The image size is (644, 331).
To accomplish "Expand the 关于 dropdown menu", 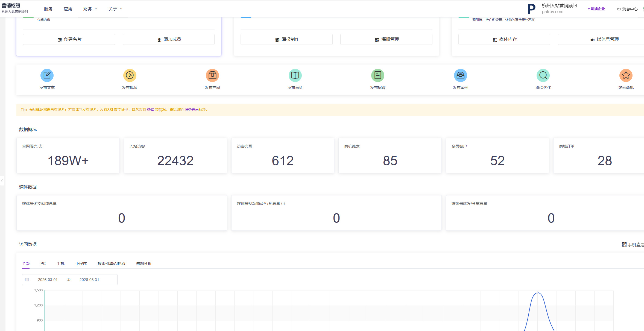I will (115, 9).
